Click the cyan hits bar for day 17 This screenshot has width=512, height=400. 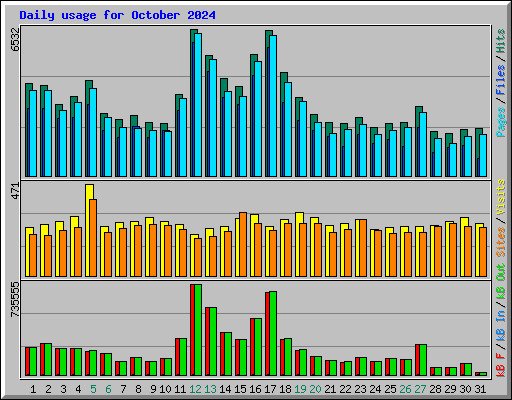273,106
